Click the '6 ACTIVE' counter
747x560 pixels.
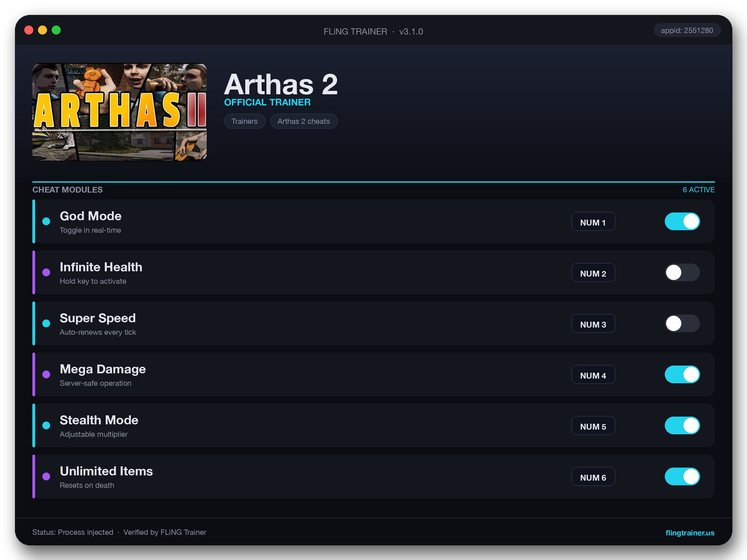pyautogui.click(x=698, y=190)
